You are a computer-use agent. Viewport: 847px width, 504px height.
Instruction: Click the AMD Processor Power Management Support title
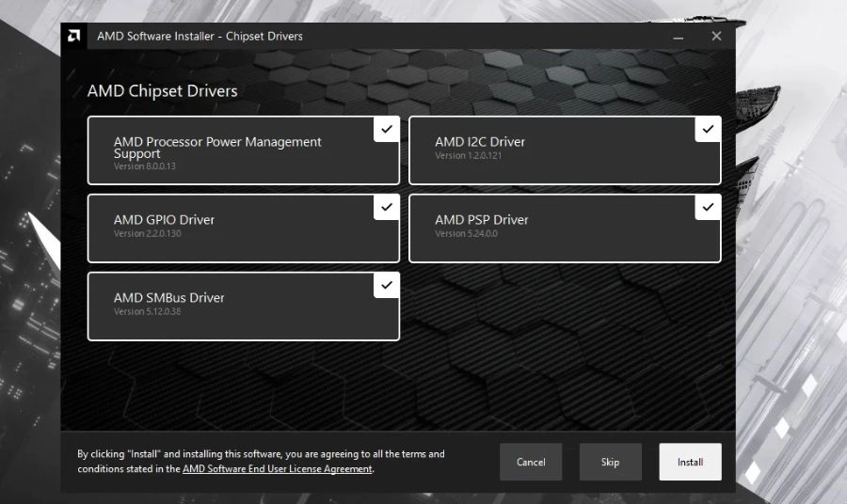(x=217, y=148)
